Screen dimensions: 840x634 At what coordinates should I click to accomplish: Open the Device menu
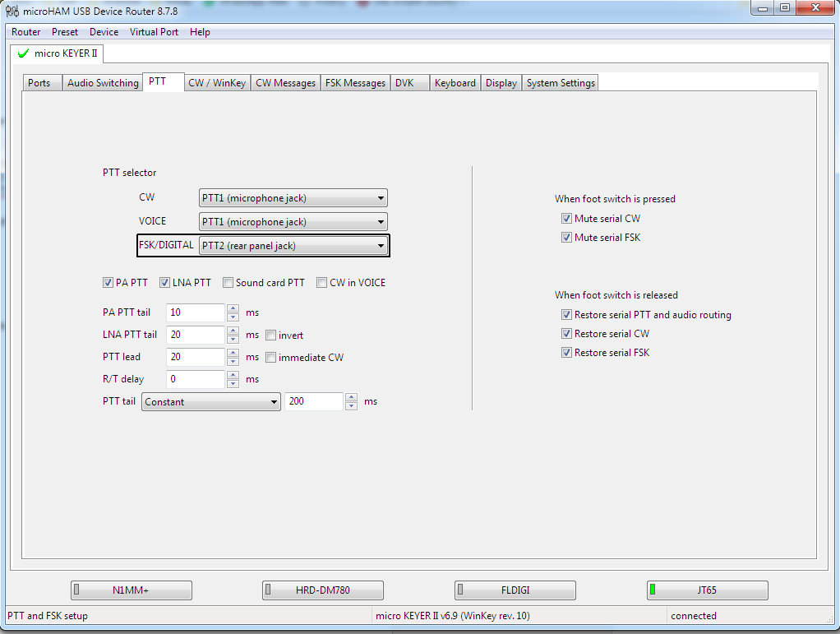click(x=104, y=32)
